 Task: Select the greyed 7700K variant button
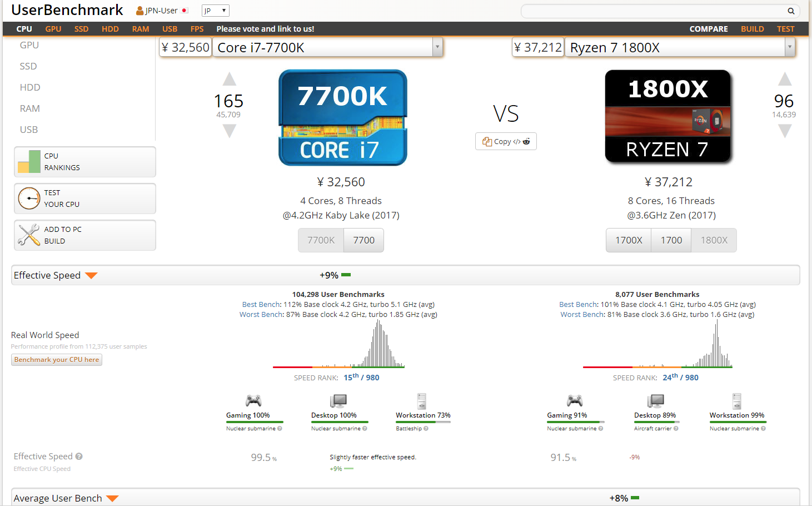click(x=321, y=240)
